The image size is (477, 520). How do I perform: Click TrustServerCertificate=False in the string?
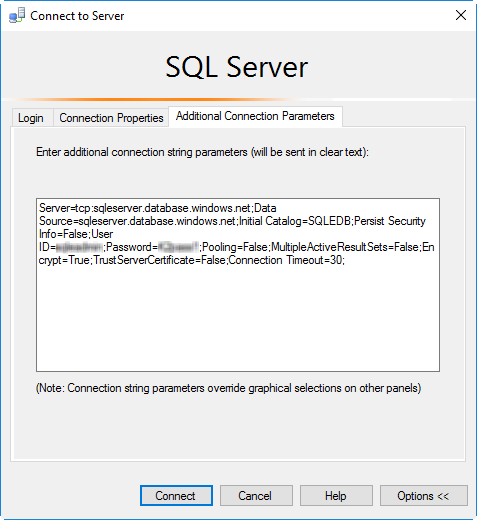159,260
